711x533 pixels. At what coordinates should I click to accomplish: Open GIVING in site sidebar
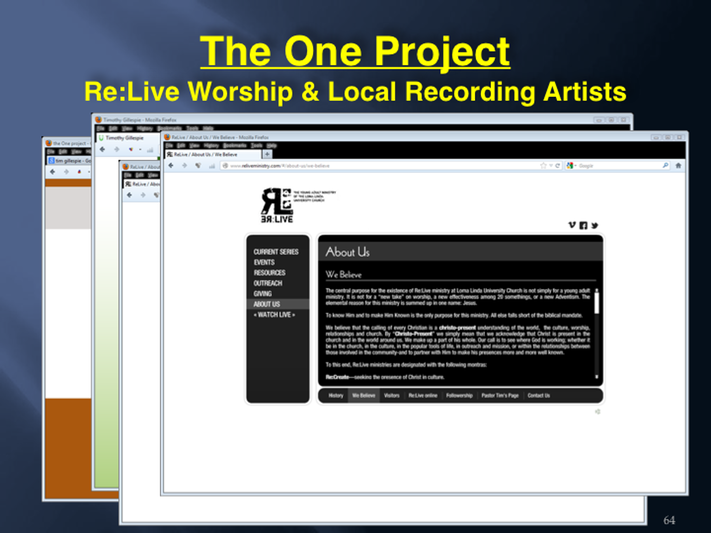[x=263, y=293]
